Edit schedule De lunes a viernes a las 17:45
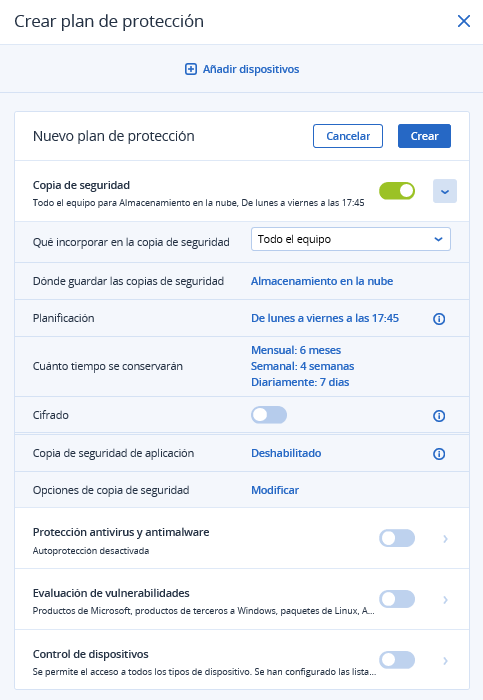The width and height of the screenshot is (483, 700). (325, 318)
